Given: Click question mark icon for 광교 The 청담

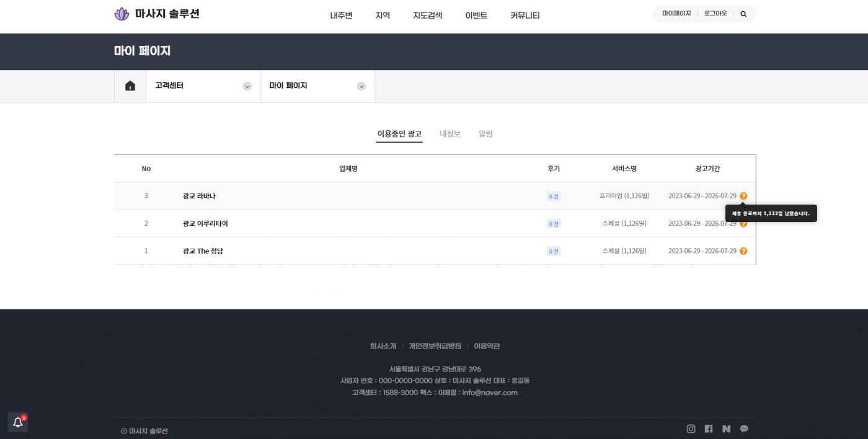Looking at the screenshot, I should click(743, 251).
